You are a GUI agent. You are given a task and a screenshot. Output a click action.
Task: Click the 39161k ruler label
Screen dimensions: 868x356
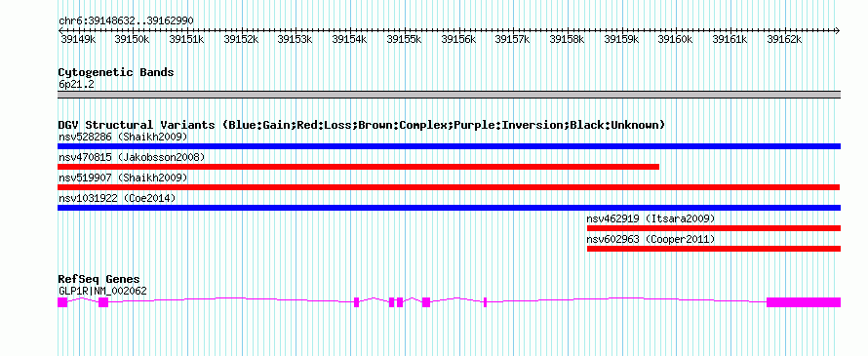(730, 40)
